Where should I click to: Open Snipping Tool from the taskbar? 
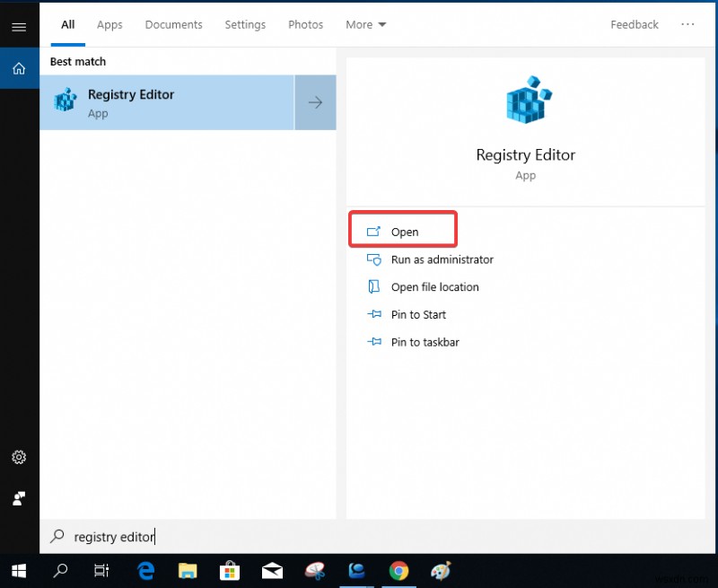tap(314, 571)
